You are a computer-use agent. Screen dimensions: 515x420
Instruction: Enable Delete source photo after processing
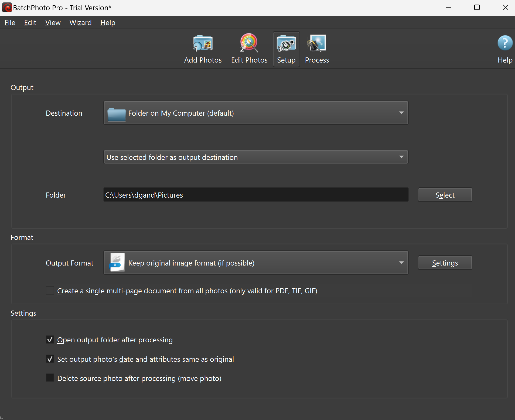click(x=50, y=378)
